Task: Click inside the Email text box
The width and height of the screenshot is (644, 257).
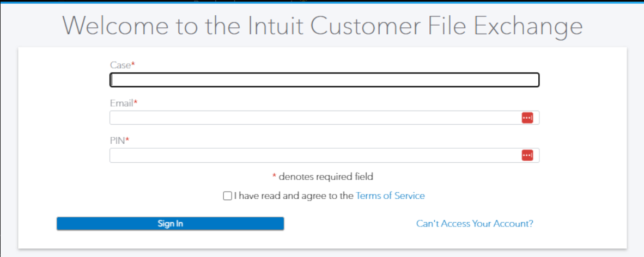Action: (x=313, y=118)
